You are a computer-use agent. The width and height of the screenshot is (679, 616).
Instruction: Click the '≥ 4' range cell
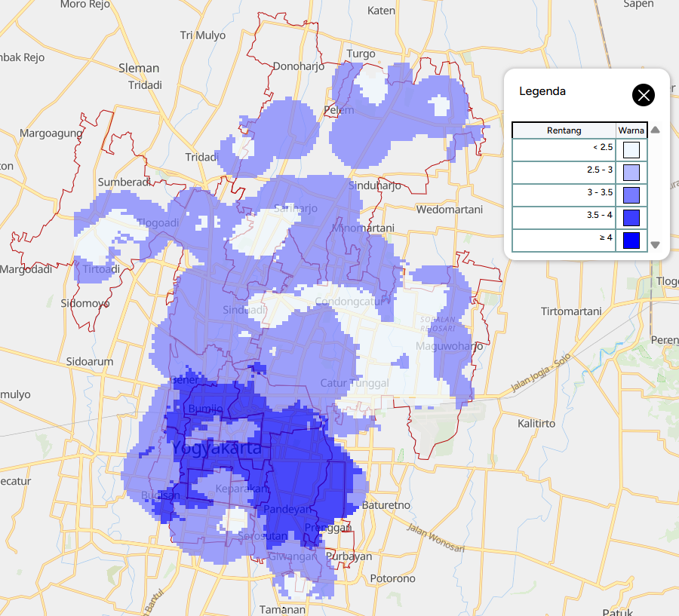pyautogui.click(x=564, y=241)
